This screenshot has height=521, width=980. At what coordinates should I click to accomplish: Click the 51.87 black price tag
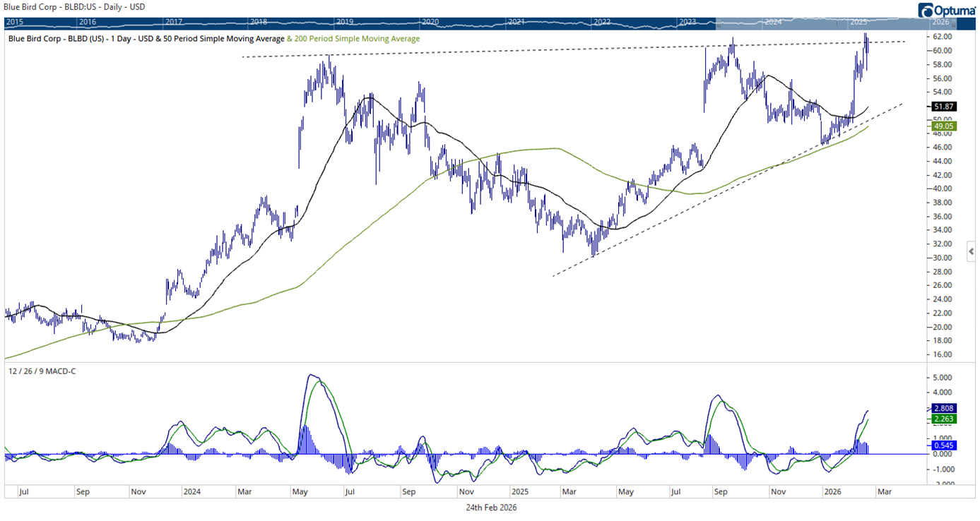[x=946, y=106]
